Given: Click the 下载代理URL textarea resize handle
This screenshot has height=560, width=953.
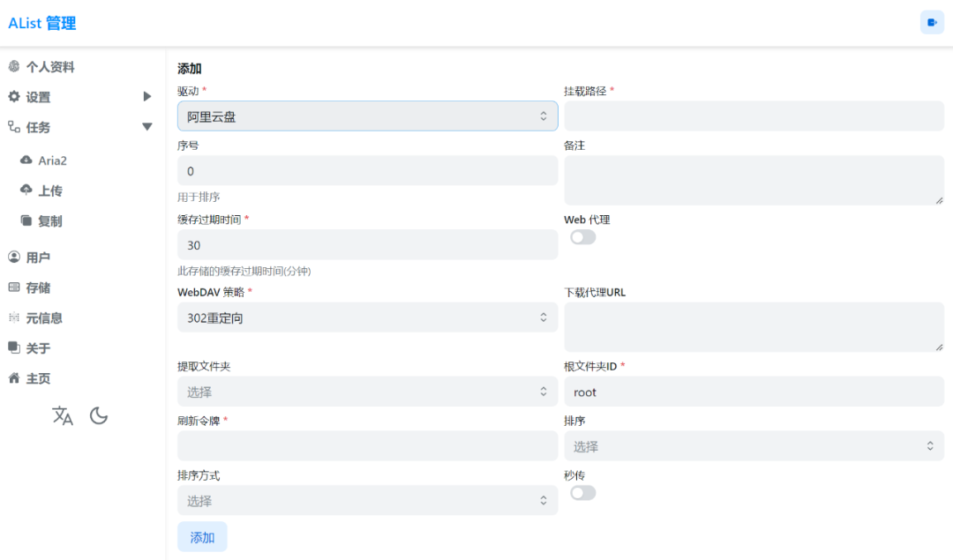Looking at the screenshot, I should pyautogui.click(x=939, y=347).
